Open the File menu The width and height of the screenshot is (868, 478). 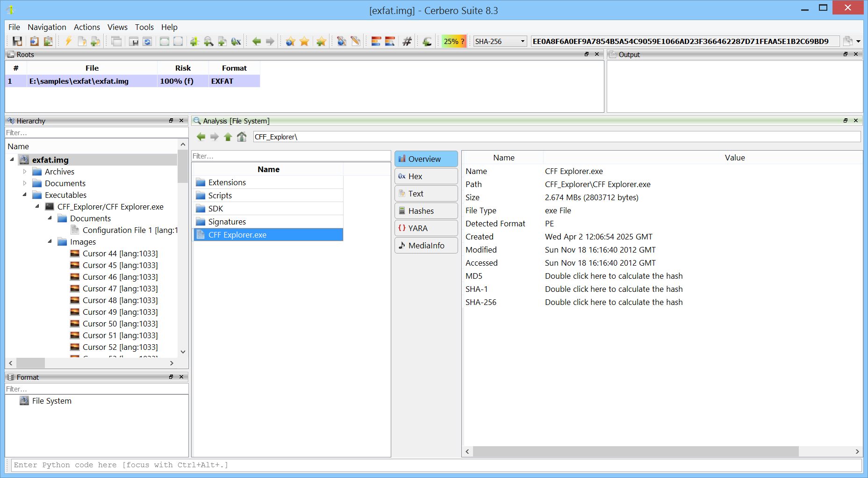point(14,27)
